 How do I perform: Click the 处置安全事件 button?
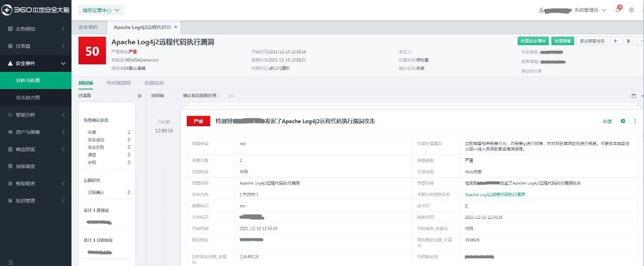coord(533,41)
